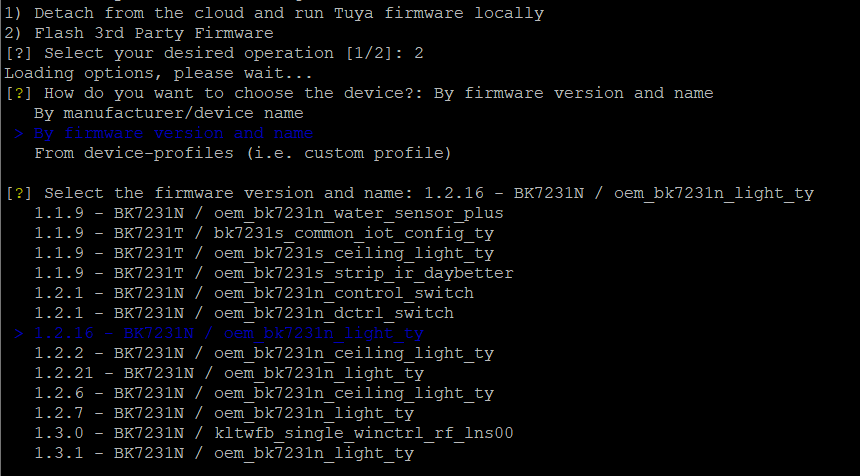Viewport: 860px width, 476px height.
Task: Pick 1.2.21 oem_bk7231n_light_ty entry
Action: click(x=229, y=373)
